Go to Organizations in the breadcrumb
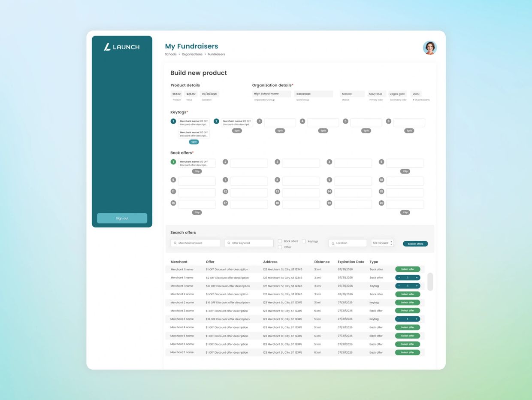The height and width of the screenshot is (400, 532). tap(192, 55)
